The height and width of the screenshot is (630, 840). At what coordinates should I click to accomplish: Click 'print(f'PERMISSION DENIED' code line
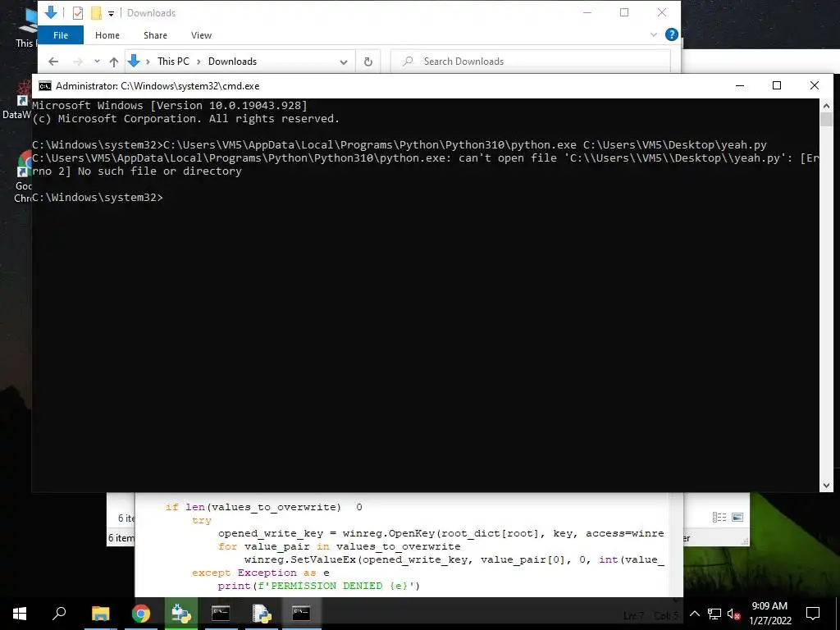319,586
